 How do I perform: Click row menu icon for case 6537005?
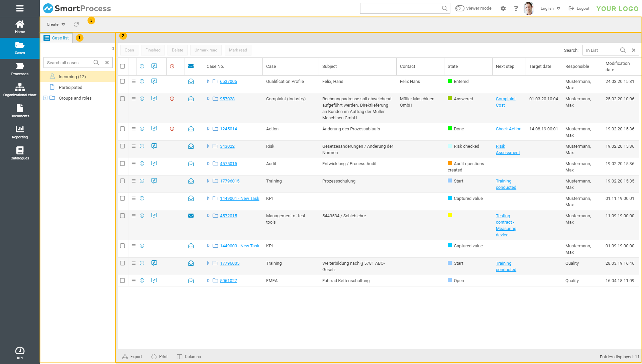pos(133,82)
